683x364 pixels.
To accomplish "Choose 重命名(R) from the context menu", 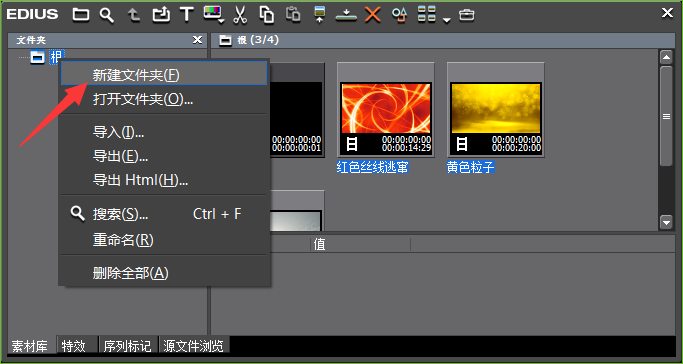I will [x=164, y=239].
